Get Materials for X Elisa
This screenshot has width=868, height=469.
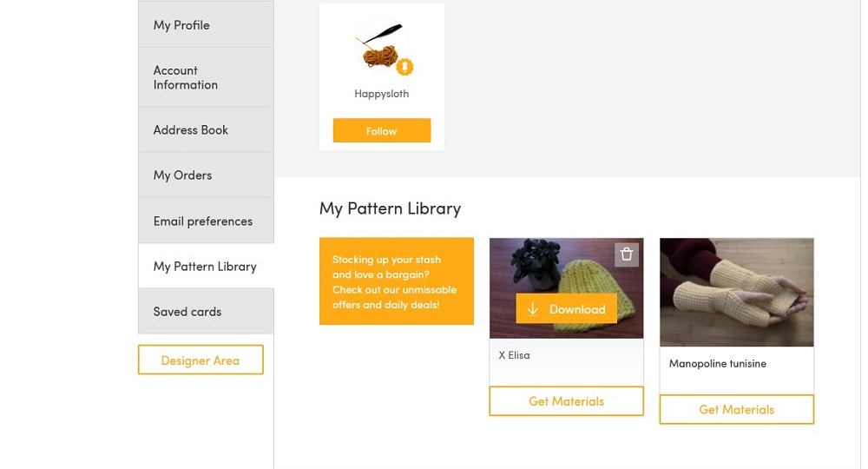(566, 401)
